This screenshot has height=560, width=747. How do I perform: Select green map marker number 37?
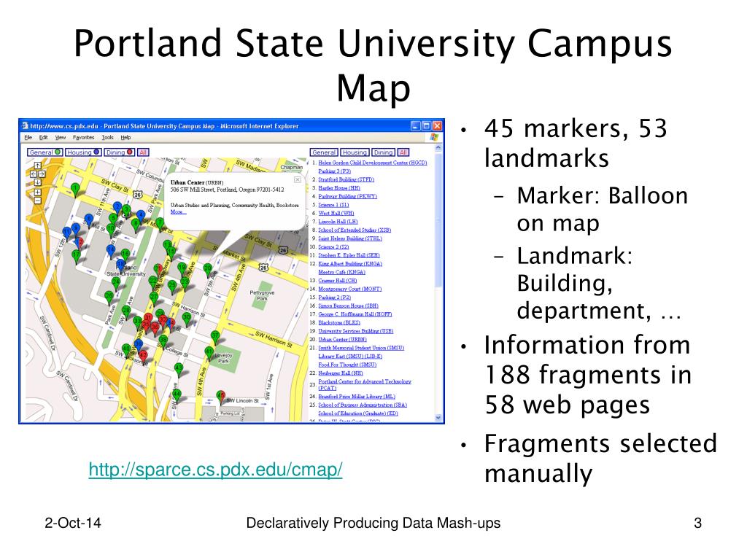coord(215,337)
